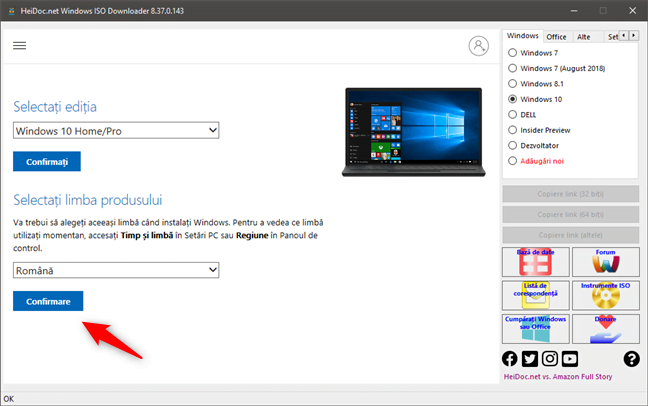Open the YouTube channel icon
The width and height of the screenshot is (648, 406).
pyautogui.click(x=570, y=359)
